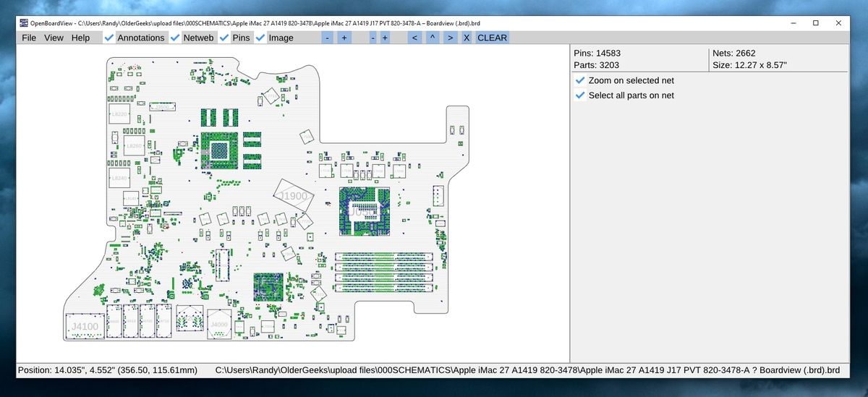
Task: Close the OpenBoardView window
Action: (838, 23)
